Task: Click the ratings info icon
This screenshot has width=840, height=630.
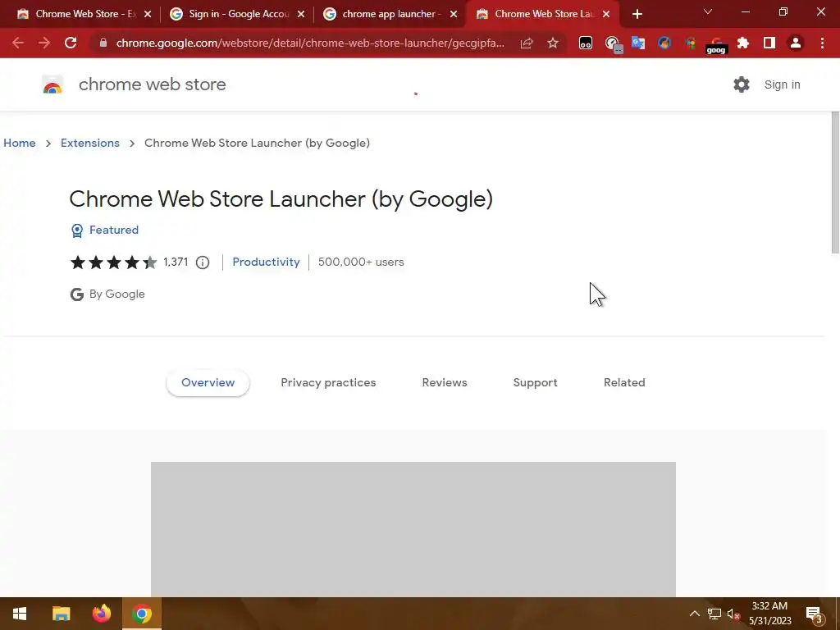Action: point(203,262)
